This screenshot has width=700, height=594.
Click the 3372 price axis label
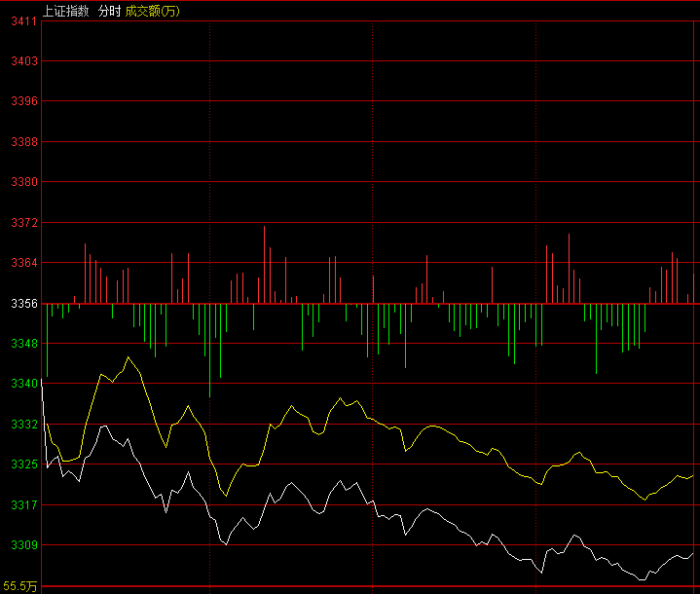click(24, 222)
